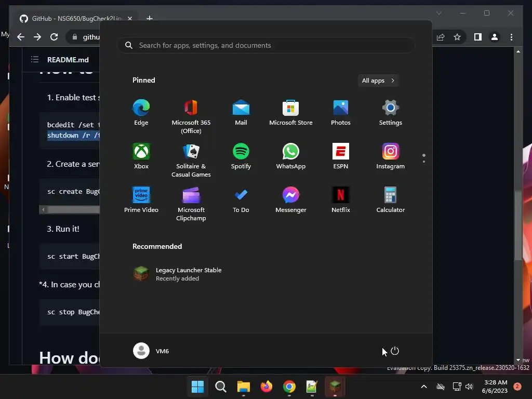
Task: Switch to Chrome on the taskbar
Action: pos(289,387)
